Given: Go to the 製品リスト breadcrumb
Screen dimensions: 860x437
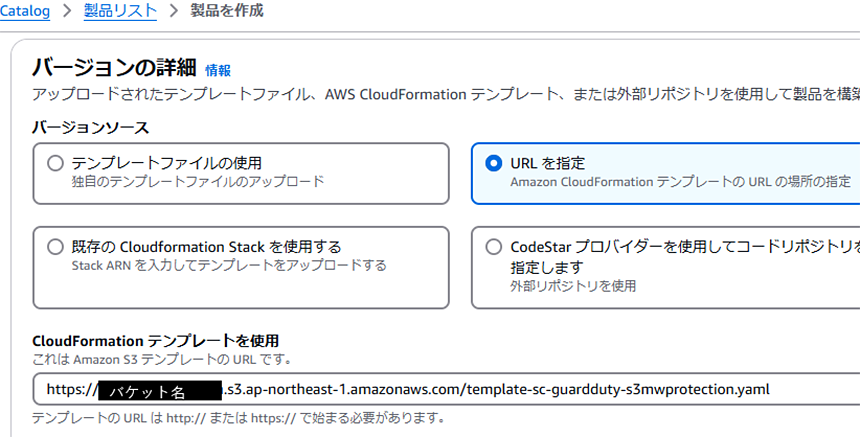Looking at the screenshot, I should pyautogui.click(x=120, y=11).
